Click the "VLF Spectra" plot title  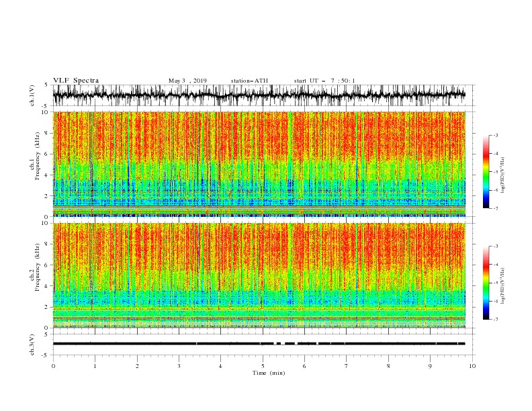click(x=76, y=81)
